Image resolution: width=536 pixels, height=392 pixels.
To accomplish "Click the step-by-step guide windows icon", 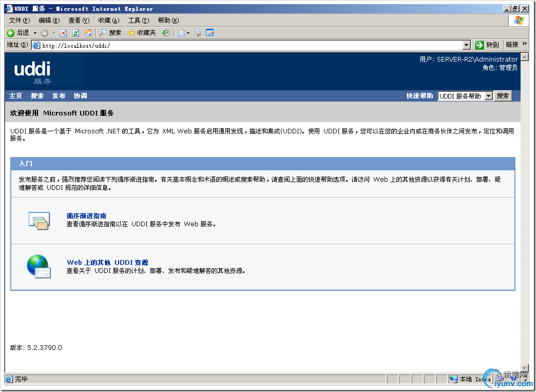I will (x=39, y=221).
